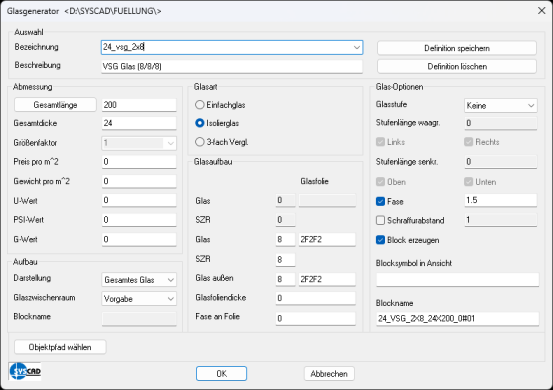Click the Abbrechen button

click(329, 373)
